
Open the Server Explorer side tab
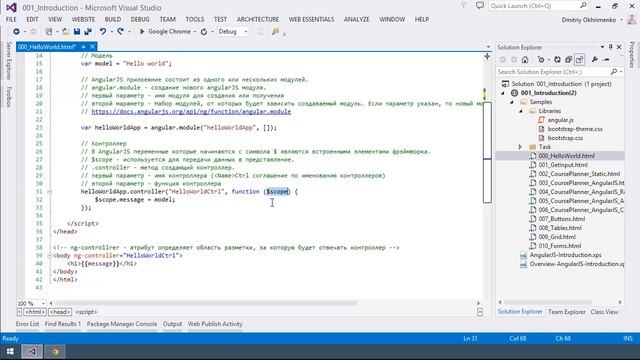(9, 60)
